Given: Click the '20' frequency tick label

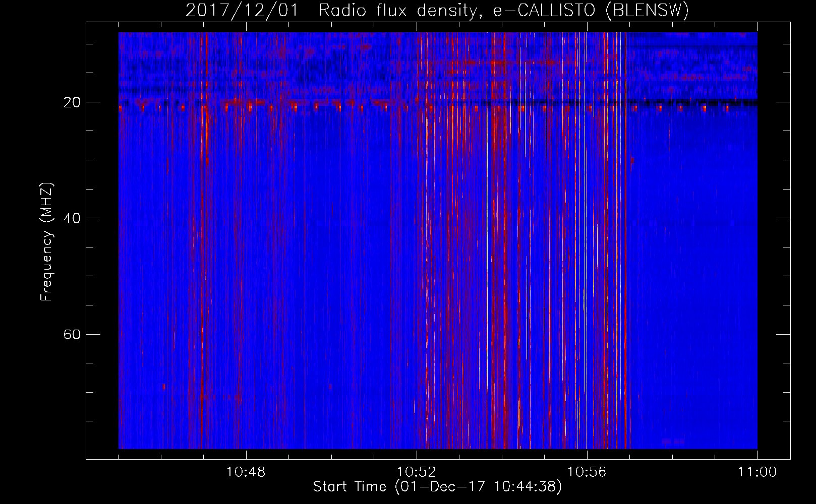Looking at the screenshot, I should point(72,102).
